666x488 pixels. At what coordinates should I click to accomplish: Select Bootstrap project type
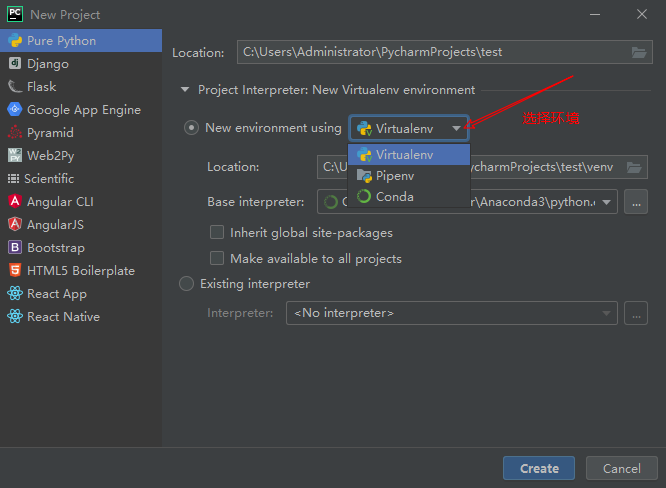pyautogui.click(x=81, y=247)
